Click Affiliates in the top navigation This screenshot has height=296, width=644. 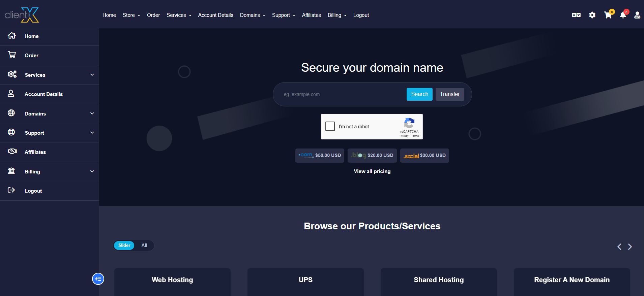(x=311, y=15)
